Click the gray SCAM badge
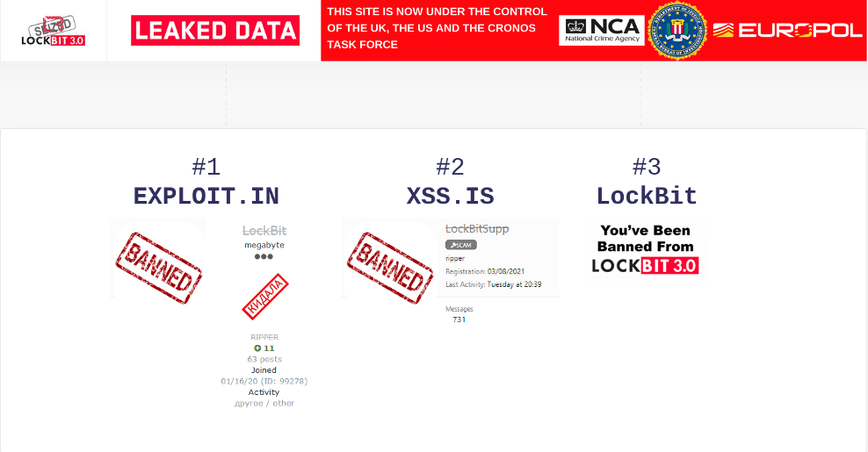The width and height of the screenshot is (868, 452). [x=460, y=244]
